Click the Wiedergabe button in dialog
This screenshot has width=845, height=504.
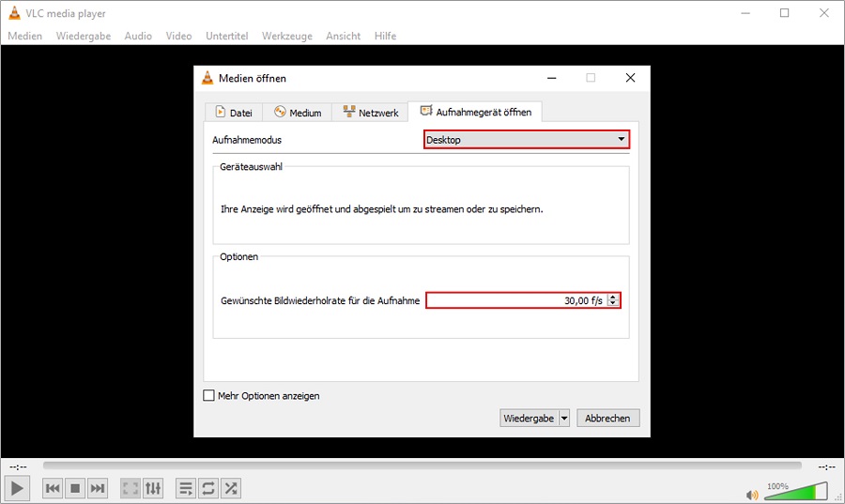[x=529, y=418]
